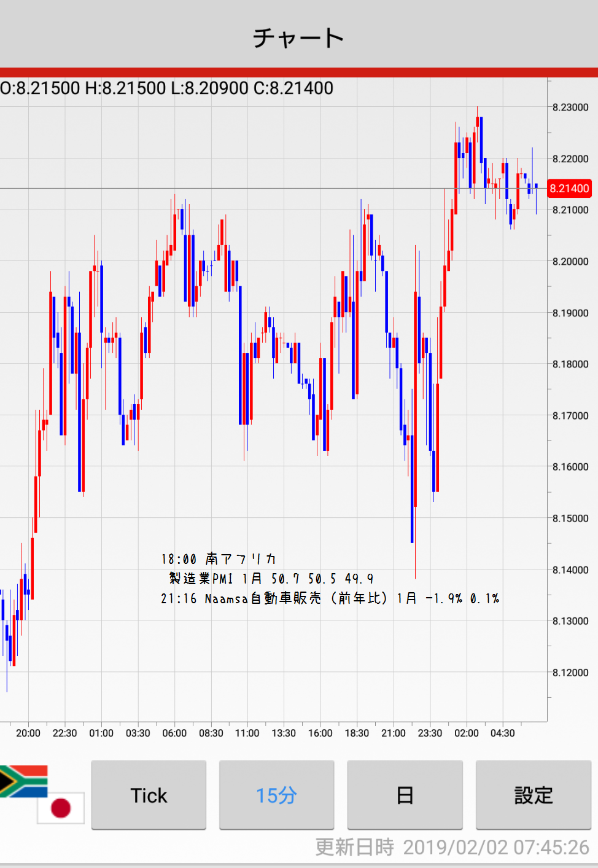The image size is (598, 868).
Task: Click the 04:30 time axis label
Action: coord(503,733)
